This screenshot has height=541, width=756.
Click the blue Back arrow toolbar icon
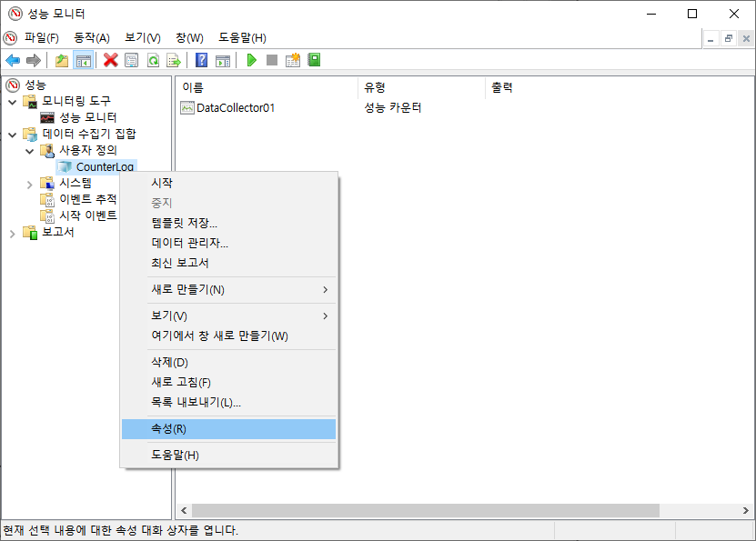(13, 60)
